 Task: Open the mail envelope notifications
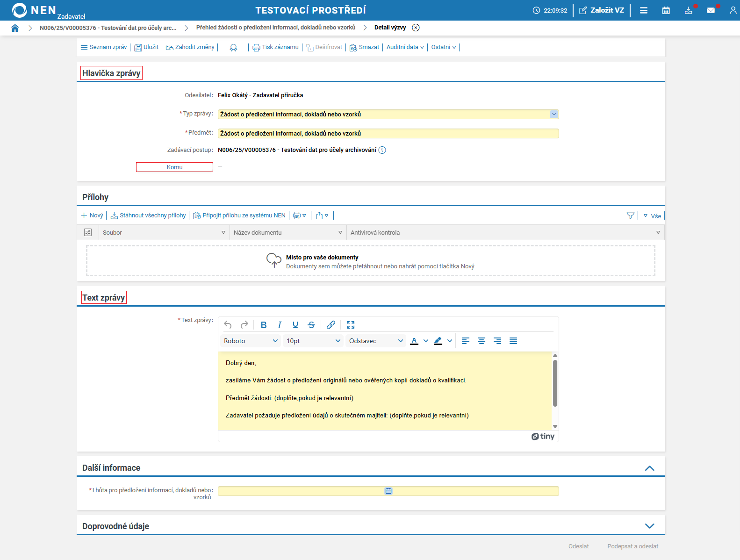(711, 10)
